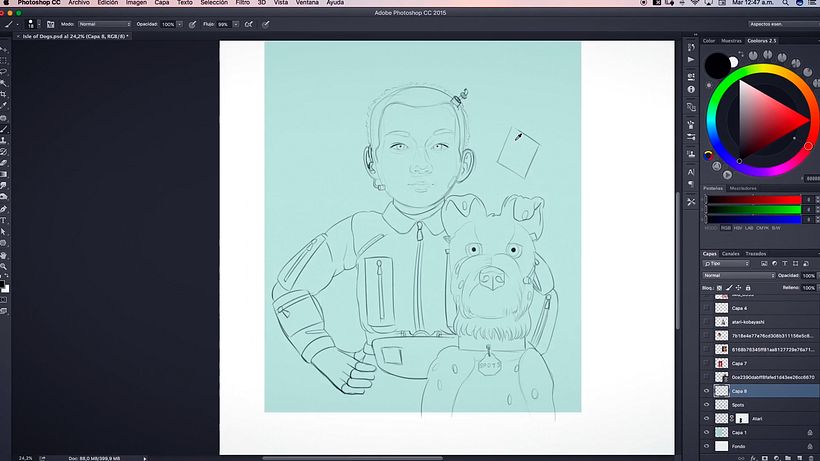Open the Opacidad arrow in options bar

click(179, 24)
